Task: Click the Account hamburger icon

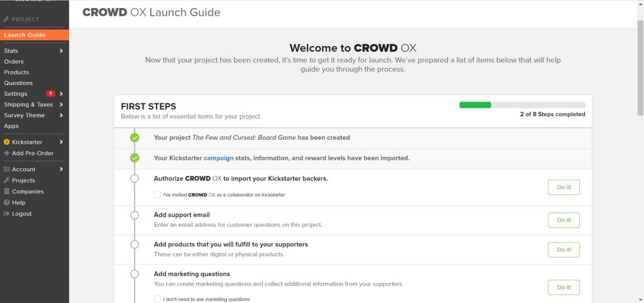Action: click(6, 169)
